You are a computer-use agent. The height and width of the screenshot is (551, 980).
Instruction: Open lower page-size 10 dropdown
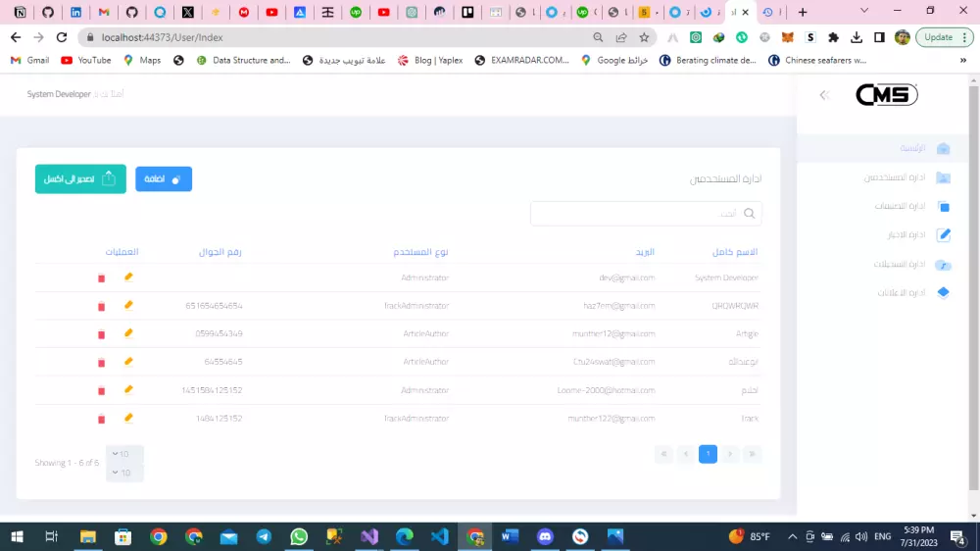(x=124, y=473)
